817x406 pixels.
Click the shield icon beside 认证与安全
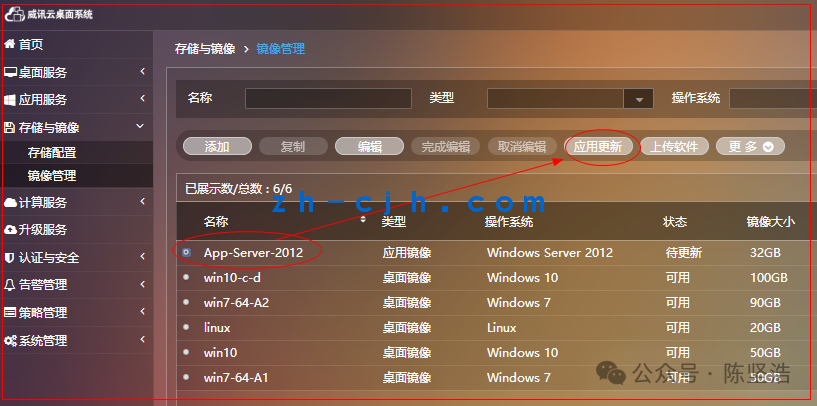click(9, 257)
